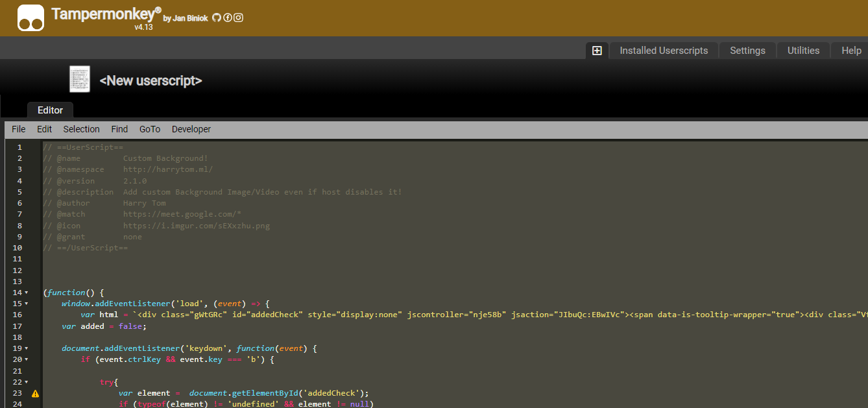Click empty editor line 12
The width and height of the screenshot is (868, 408).
pos(454,270)
